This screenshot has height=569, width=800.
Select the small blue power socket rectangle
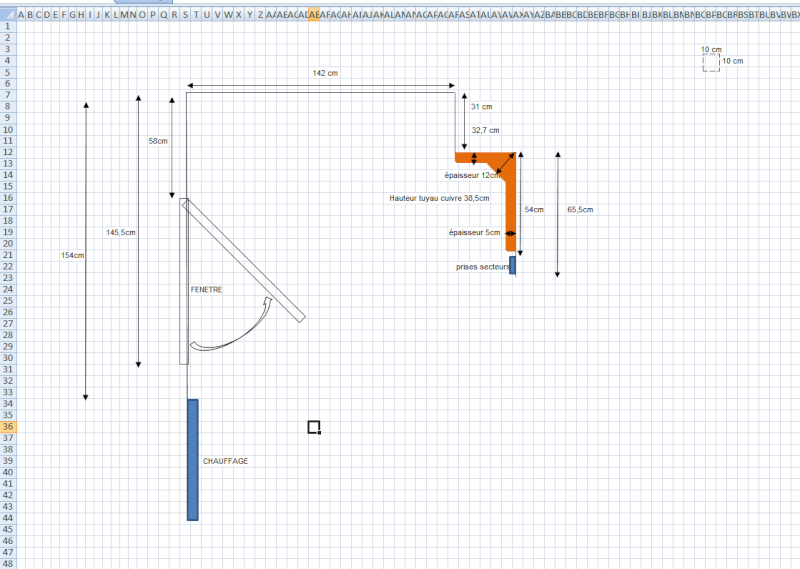click(x=512, y=265)
